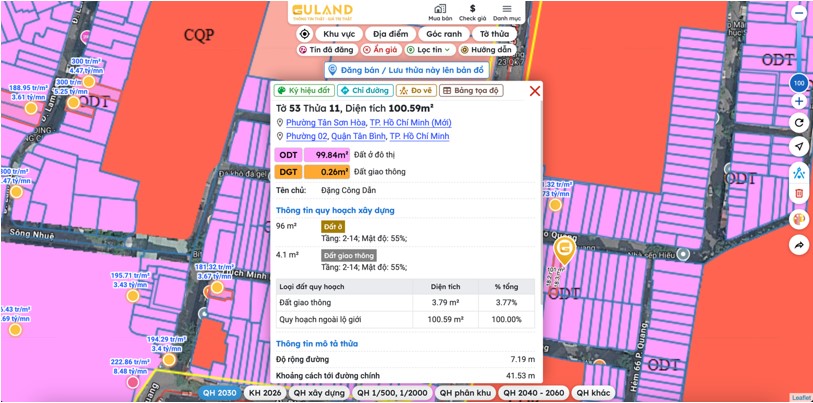Click the red trash delete icon

799,194
